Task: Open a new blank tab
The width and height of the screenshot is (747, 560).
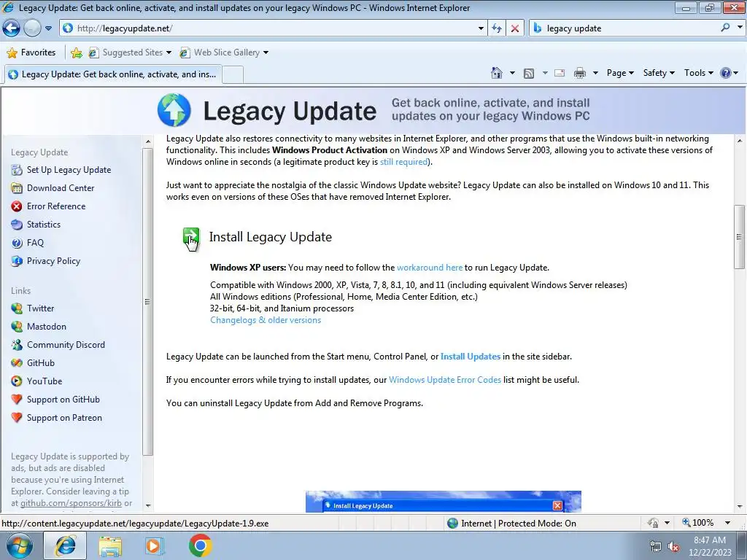Action: click(233, 75)
